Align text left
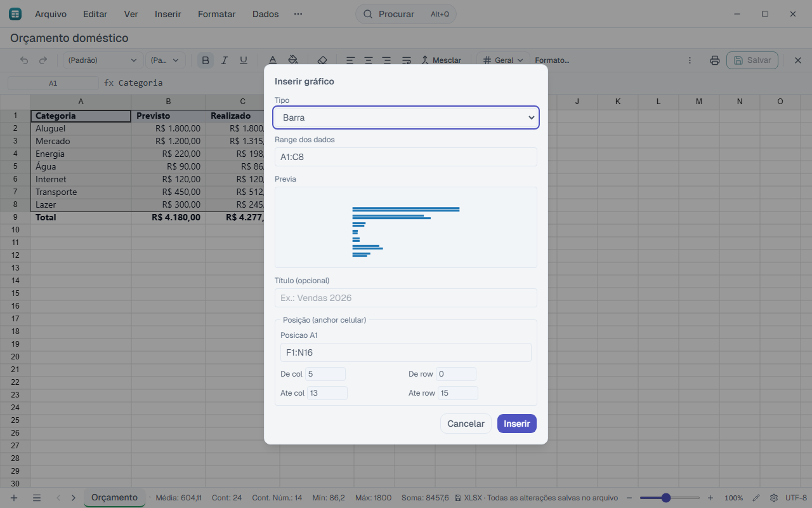This screenshot has width=812, height=508. point(350,60)
